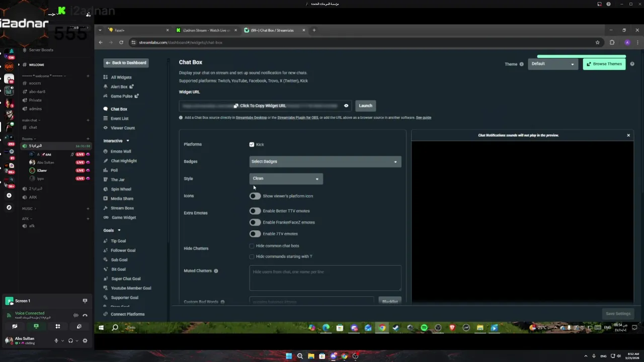Switch to i2adnan Stream tab
The width and height of the screenshot is (644, 362).
(x=206, y=30)
